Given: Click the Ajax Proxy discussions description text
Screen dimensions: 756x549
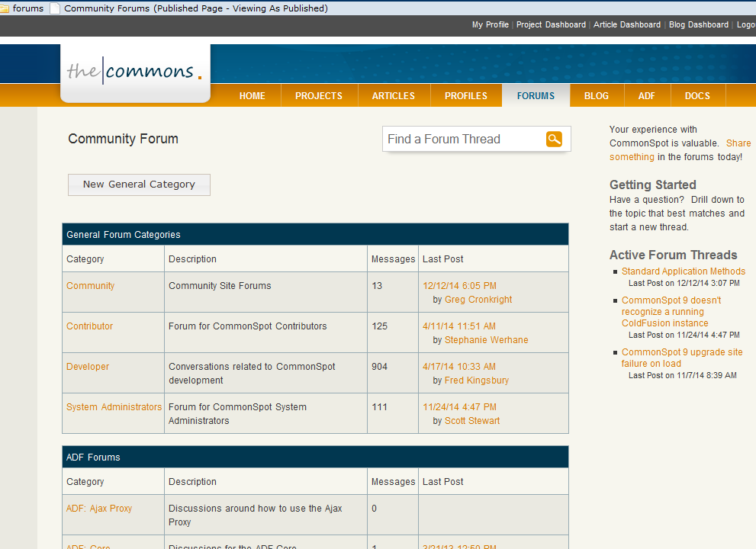Looking at the screenshot, I should tap(255, 515).
